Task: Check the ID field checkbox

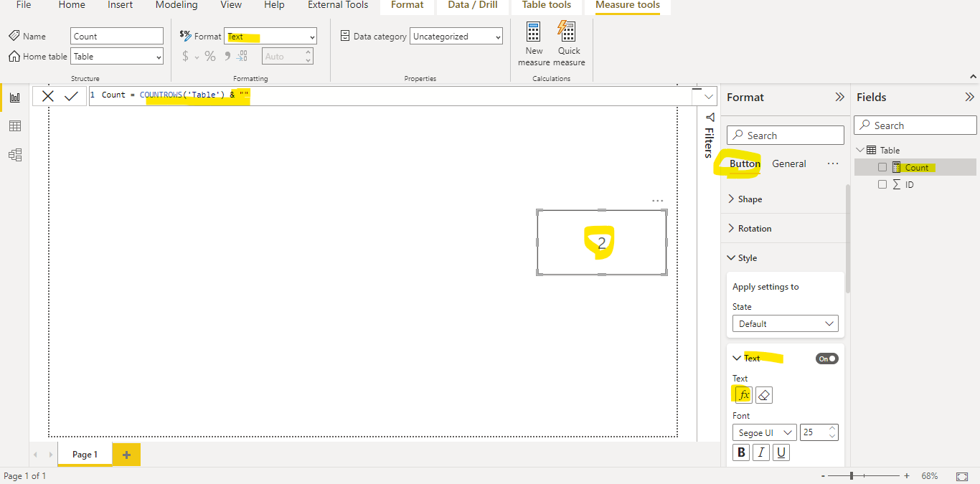Action: [883, 184]
